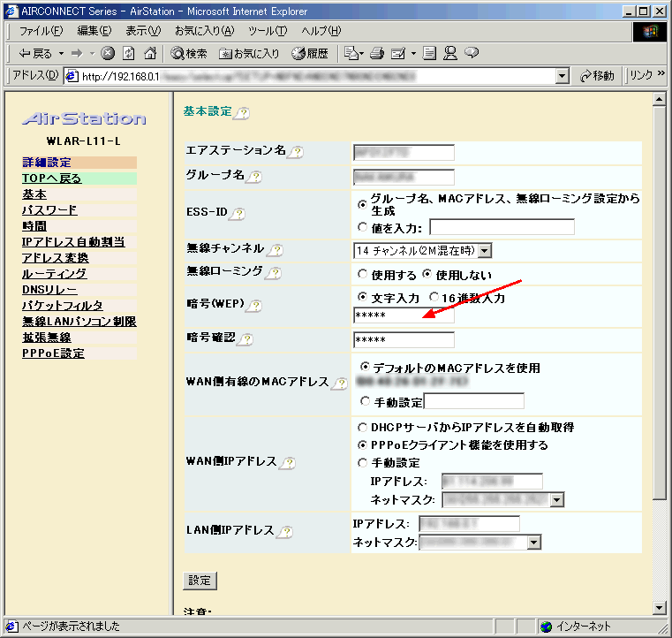
Task: Click the Messenger person icon in toolbar
Action: coord(450,53)
